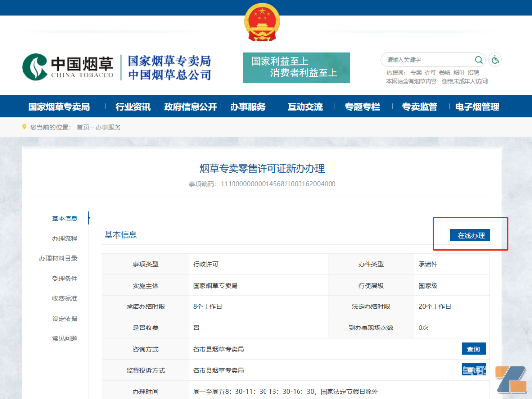
Task: Switch to 办理材料目录 sidebar tab
Action: coord(58,258)
